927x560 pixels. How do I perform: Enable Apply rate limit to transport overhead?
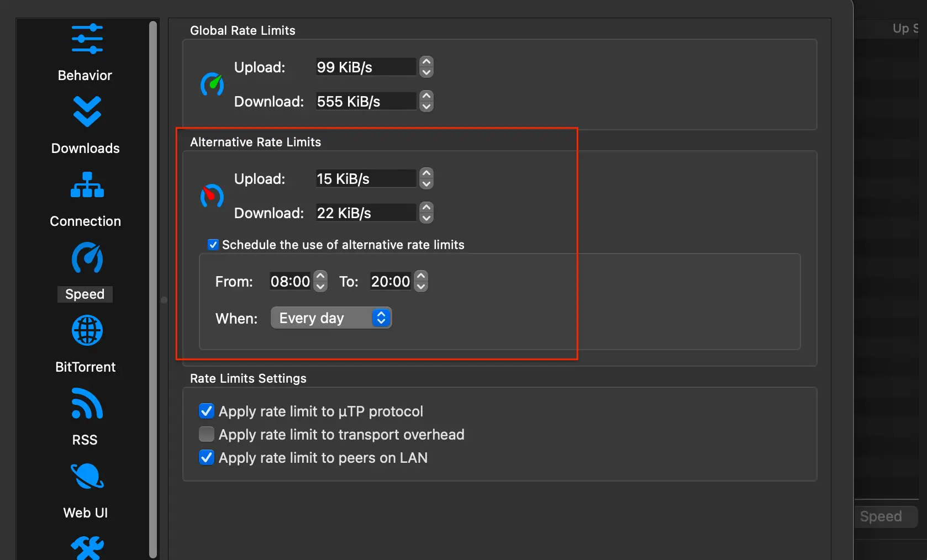coord(207,434)
